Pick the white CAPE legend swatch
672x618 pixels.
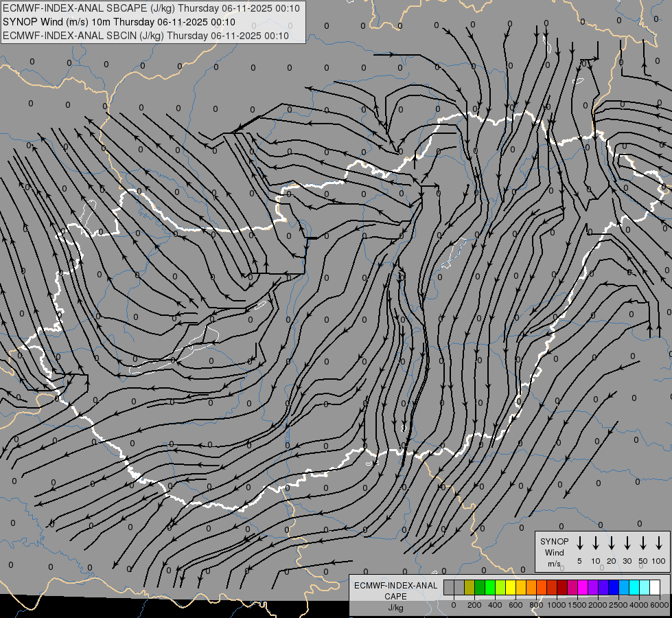click(x=654, y=587)
